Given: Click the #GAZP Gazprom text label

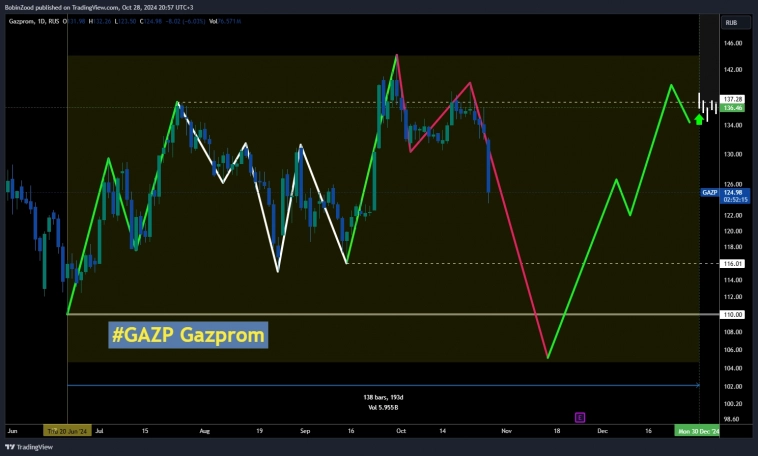Looking at the screenshot, I should [187, 335].
